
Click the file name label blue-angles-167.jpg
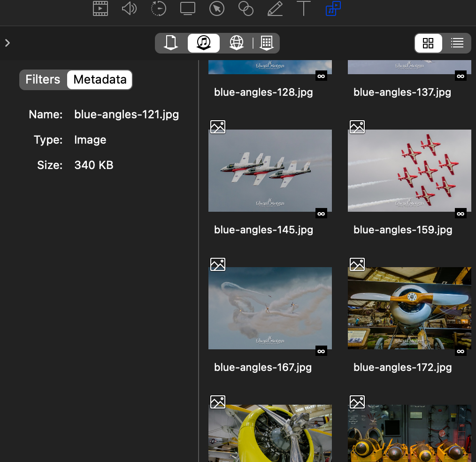[x=263, y=367]
